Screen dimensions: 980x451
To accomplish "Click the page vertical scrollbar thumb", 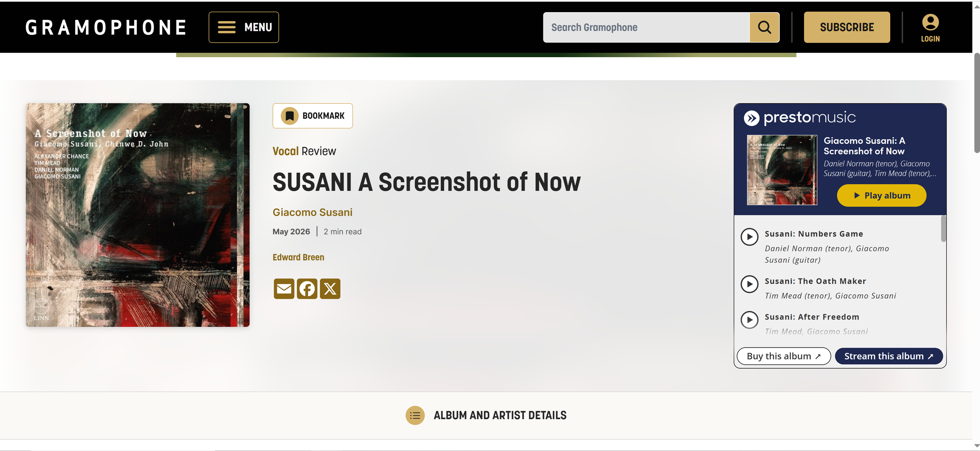I will coord(976,103).
